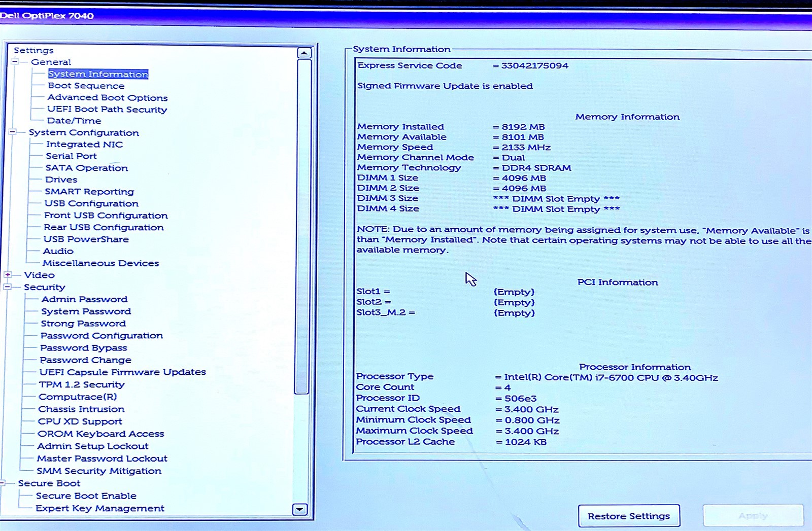Click the DDR4 SDRAM memory technology value

click(x=536, y=168)
